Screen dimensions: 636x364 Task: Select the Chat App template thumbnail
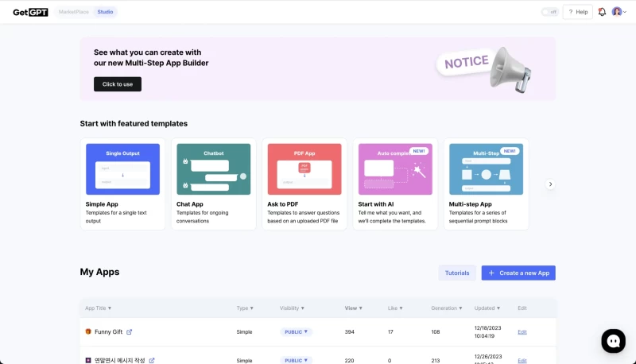point(214,169)
